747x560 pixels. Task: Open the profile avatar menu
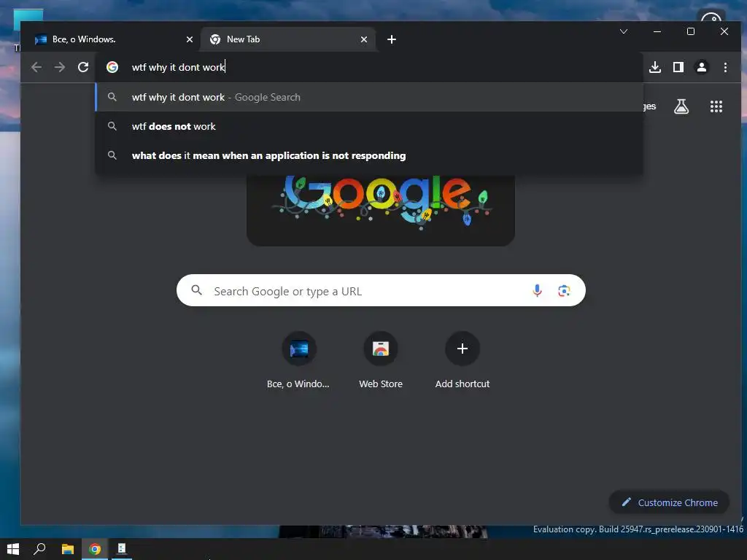coord(702,67)
